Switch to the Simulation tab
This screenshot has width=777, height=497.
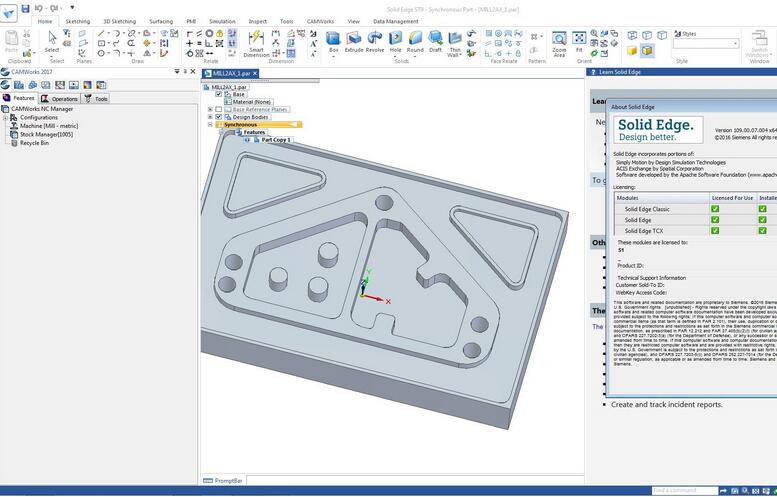[x=222, y=21]
